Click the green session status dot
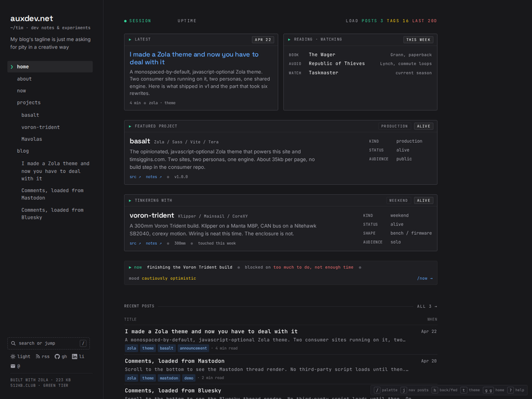Image resolution: width=532 pixels, height=399 pixels. tap(125, 21)
